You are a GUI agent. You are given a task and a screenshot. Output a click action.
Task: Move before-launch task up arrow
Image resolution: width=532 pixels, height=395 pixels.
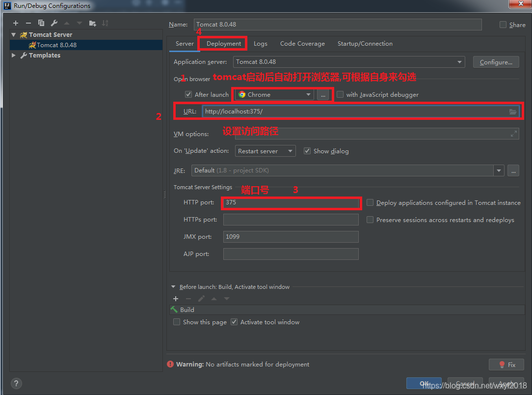[214, 299]
